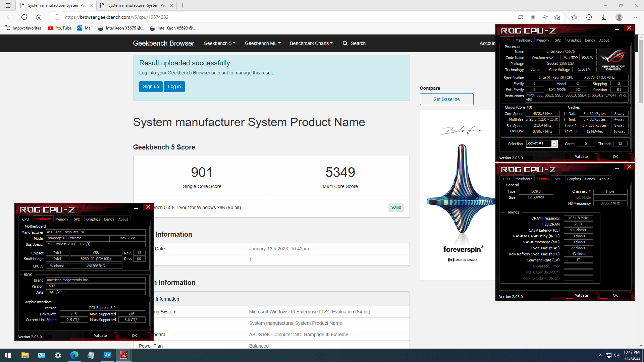Switch to CPU tab in Memory CPU-Z window

pos(506,179)
